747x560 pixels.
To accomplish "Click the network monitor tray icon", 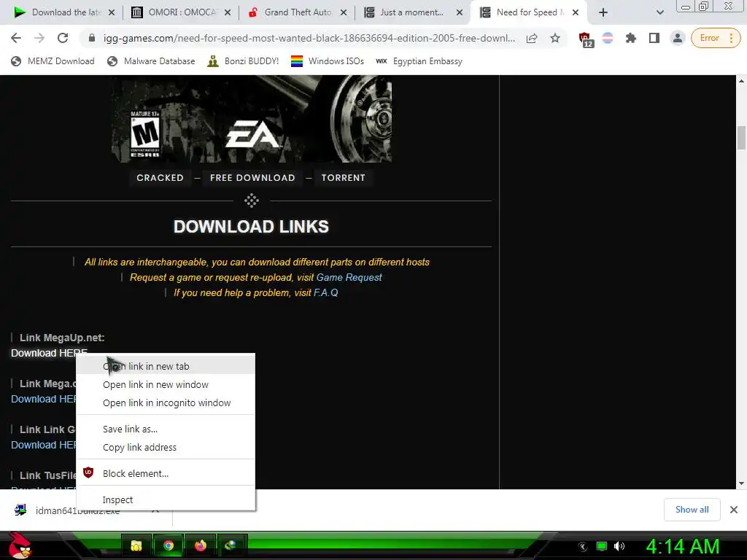I will pyautogui.click(x=602, y=546).
